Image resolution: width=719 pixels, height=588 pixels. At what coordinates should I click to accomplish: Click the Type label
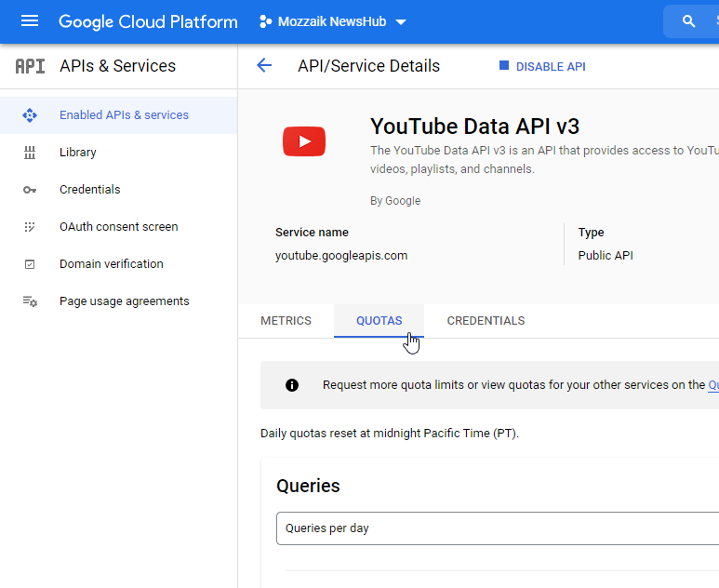click(591, 233)
